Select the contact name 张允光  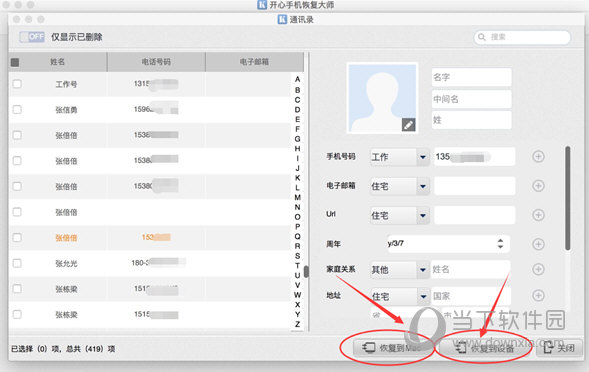coord(66,263)
